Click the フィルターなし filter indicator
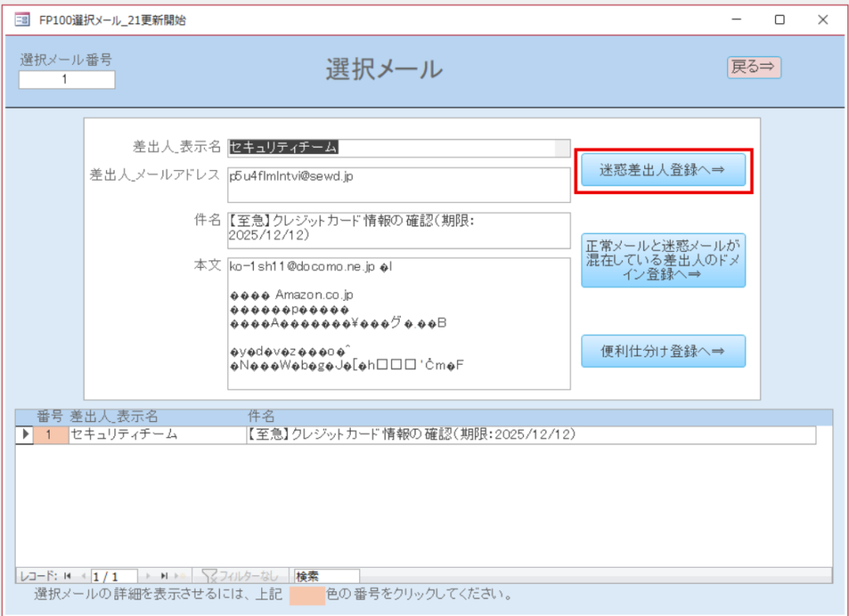849x616 pixels. pos(240,575)
